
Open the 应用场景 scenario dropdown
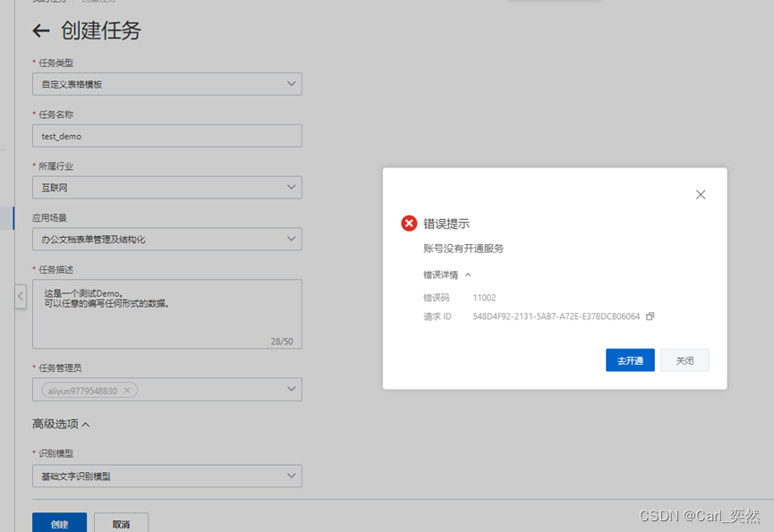pyautogui.click(x=290, y=239)
